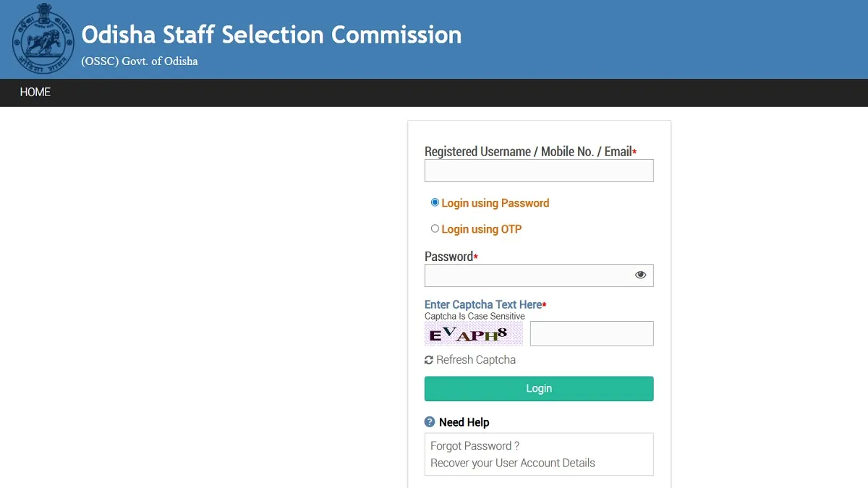This screenshot has width=868, height=488.
Task: Click the Refresh Captcha text link
Action: click(x=476, y=360)
